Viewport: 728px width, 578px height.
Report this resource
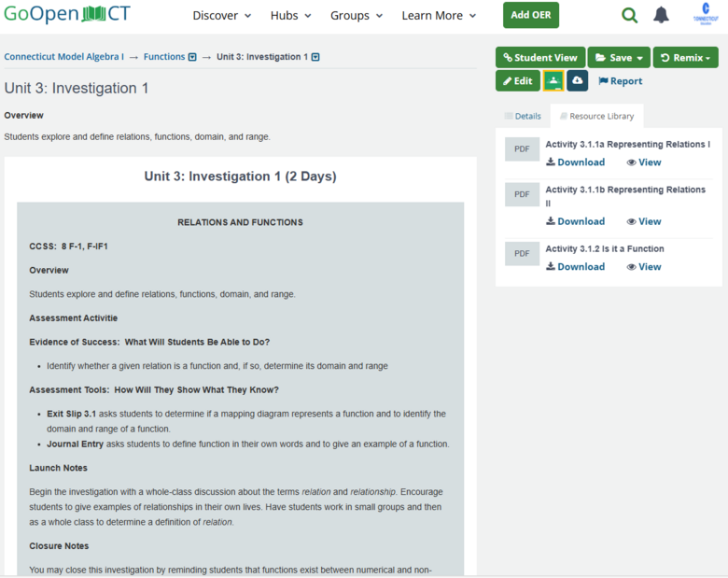(620, 81)
